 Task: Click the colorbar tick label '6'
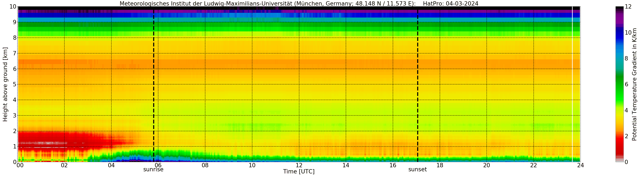pyautogui.click(x=626, y=84)
